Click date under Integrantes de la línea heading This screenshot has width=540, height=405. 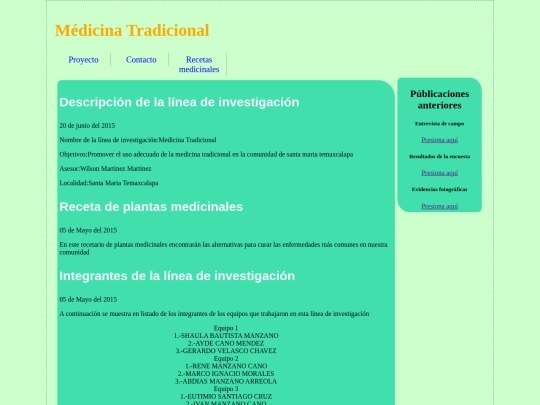[x=88, y=300]
